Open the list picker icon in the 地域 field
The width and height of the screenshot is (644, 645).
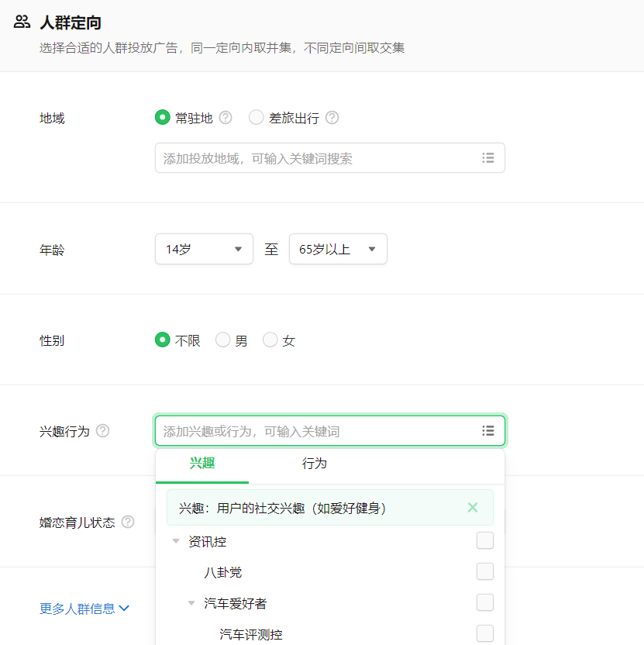coord(488,157)
